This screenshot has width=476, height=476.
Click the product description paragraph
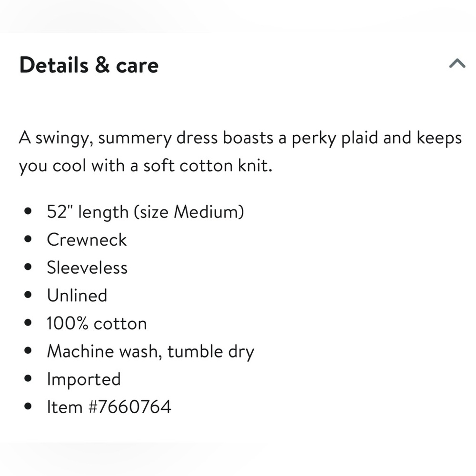tap(240, 152)
